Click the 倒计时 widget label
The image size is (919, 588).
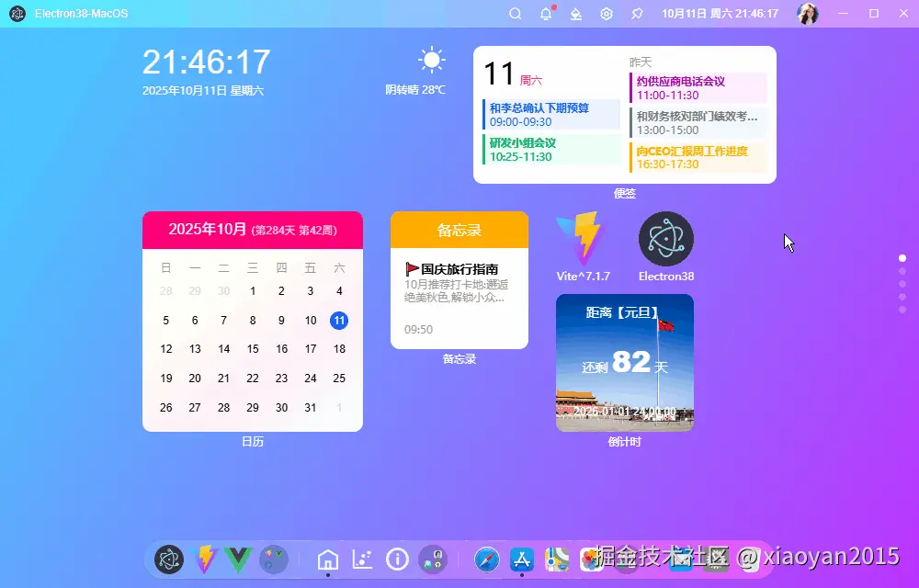625,442
